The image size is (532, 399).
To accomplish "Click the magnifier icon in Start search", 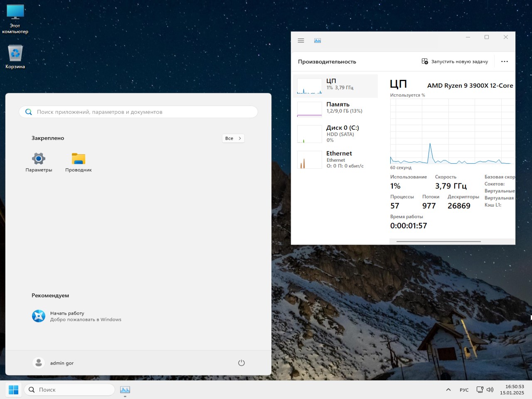I will [x=29, y=112].
